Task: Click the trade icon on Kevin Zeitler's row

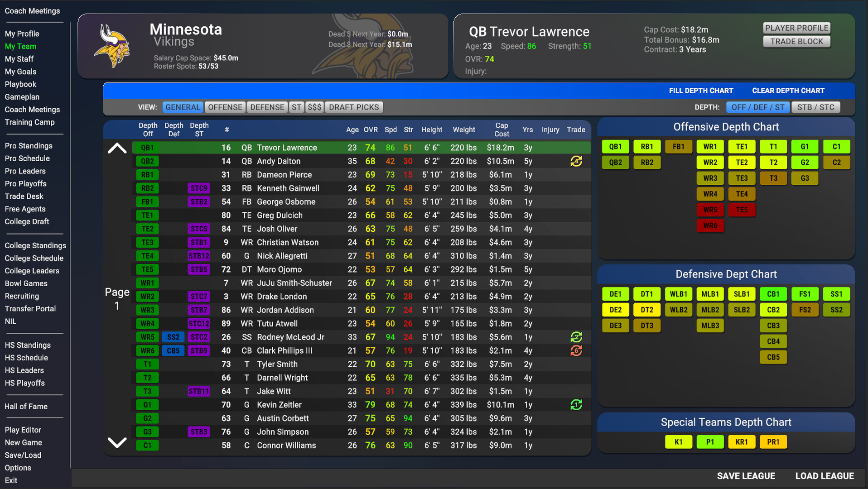Action: tap(576, 404)
